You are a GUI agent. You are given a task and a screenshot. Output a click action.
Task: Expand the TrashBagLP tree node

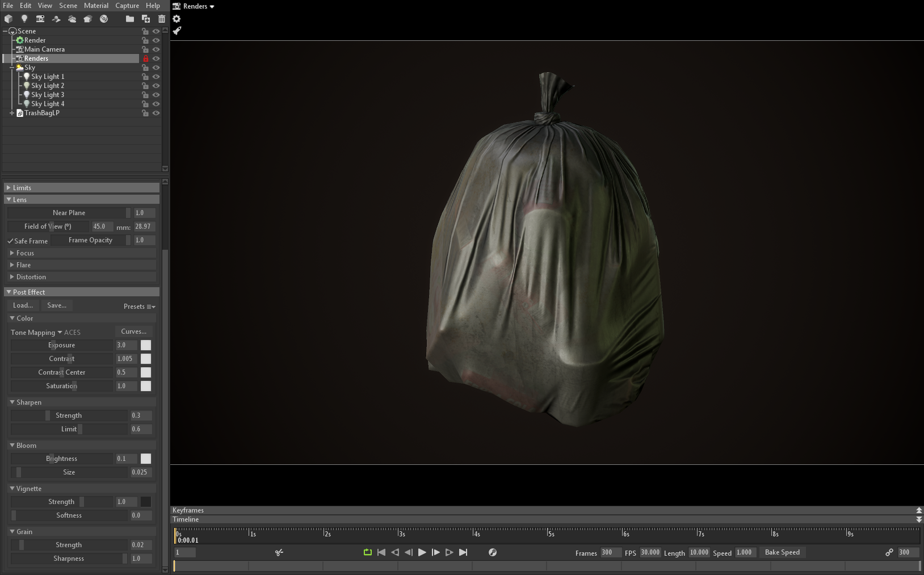coord(12,113)
